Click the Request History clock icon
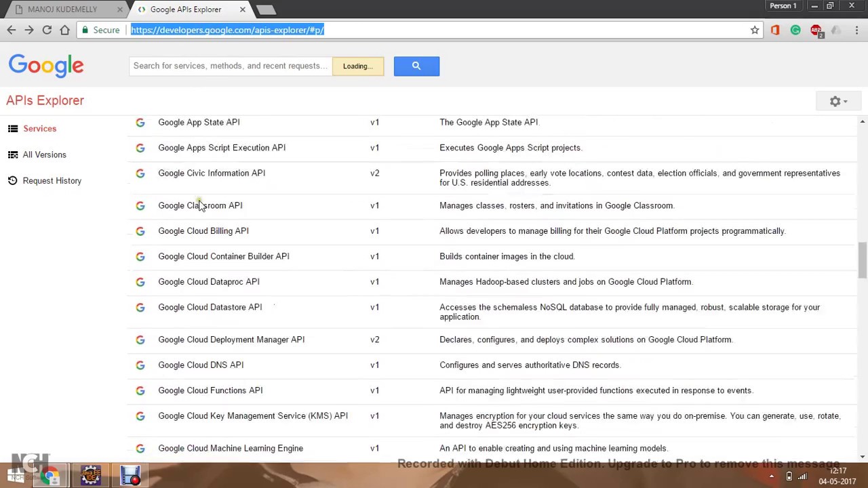Viewport: 868px width, 488px height. click(x=13, y=181)
